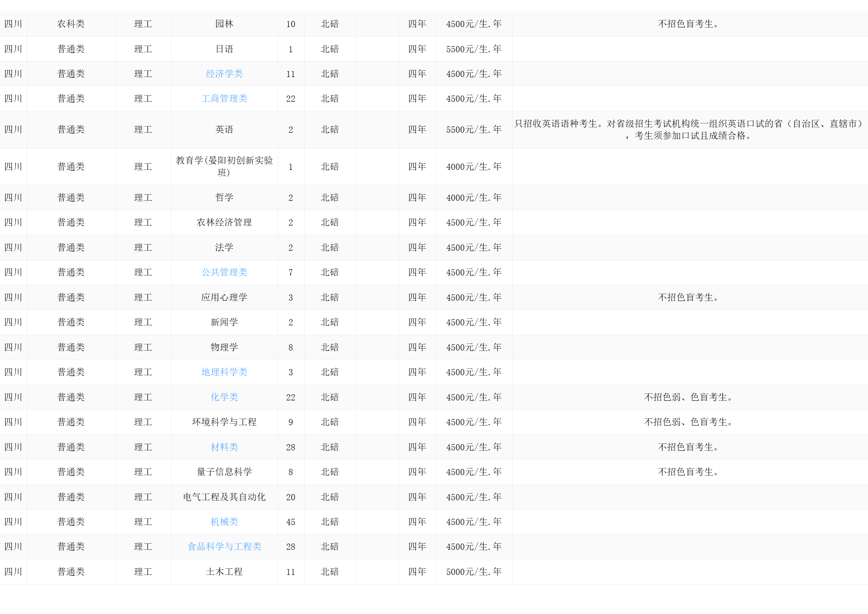Screen dimensions: 868x614
Task: Select the 量子信息科学 major cell
Action: tap(224, 472)
